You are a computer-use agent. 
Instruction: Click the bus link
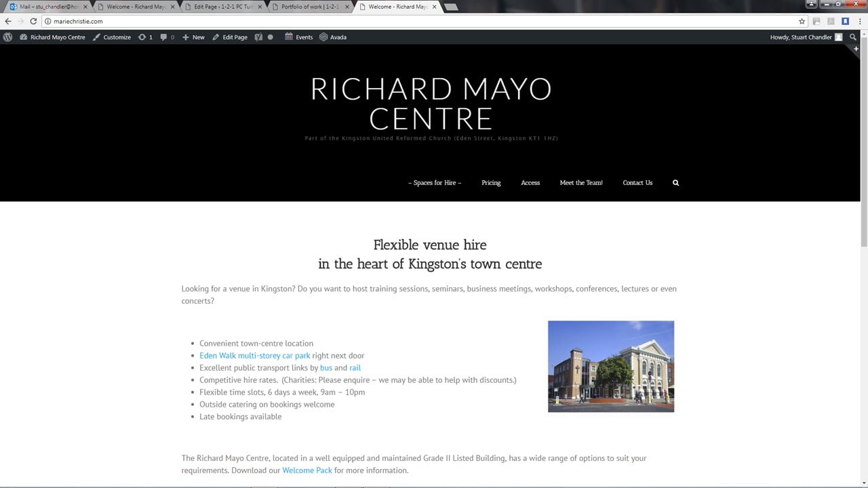tap(326, 368)
